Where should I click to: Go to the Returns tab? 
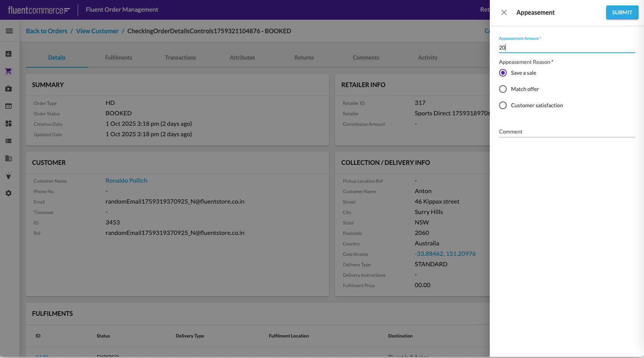coord(304,58)
